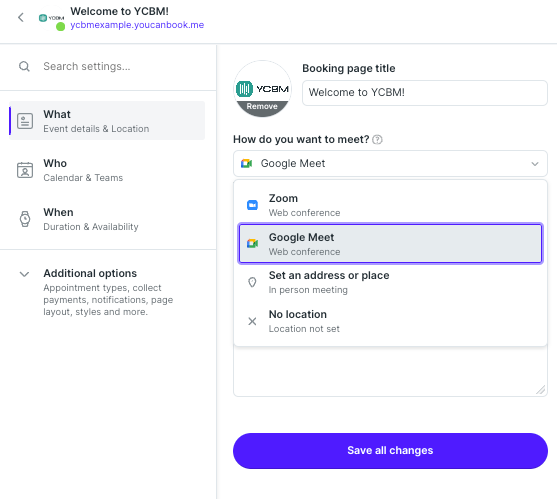Collapse dropdown using the chevron arrow
The image size is (557, 499).
(535, 164)
